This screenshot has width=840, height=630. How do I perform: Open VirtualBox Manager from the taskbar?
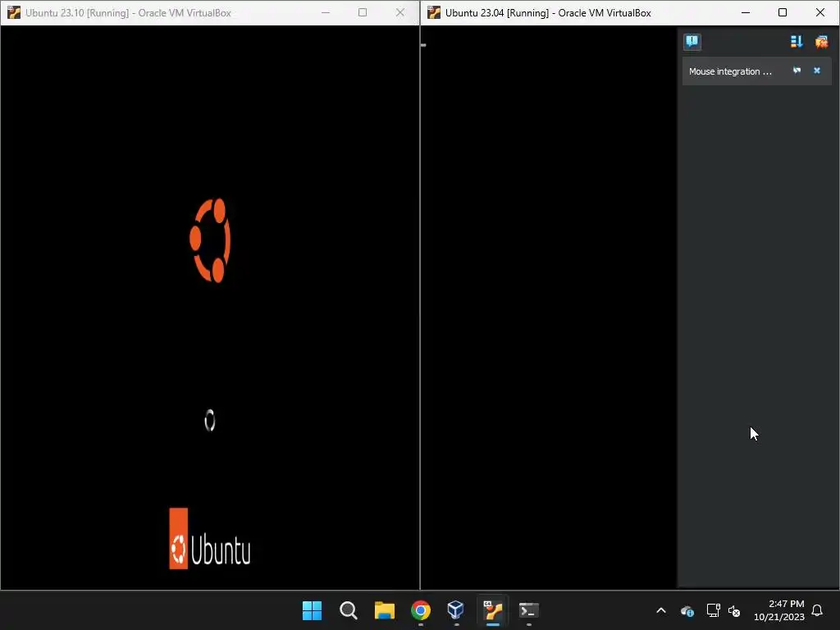coord(455,610)
